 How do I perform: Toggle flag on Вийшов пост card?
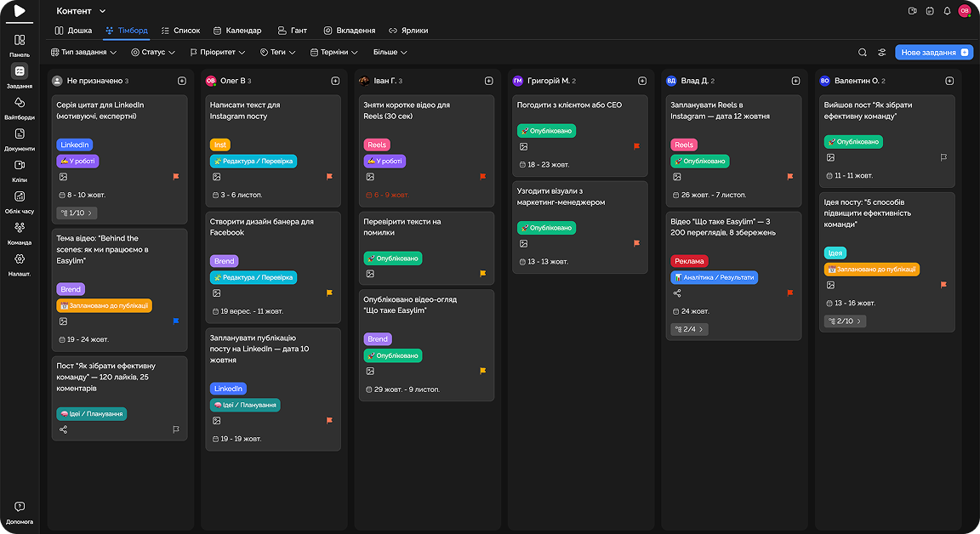coord(943,157)
